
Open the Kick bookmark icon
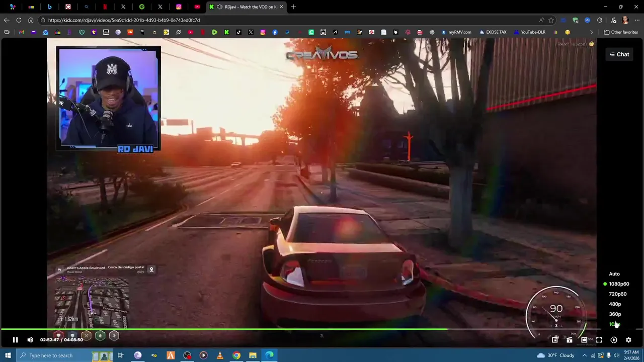tap(226, 32)
